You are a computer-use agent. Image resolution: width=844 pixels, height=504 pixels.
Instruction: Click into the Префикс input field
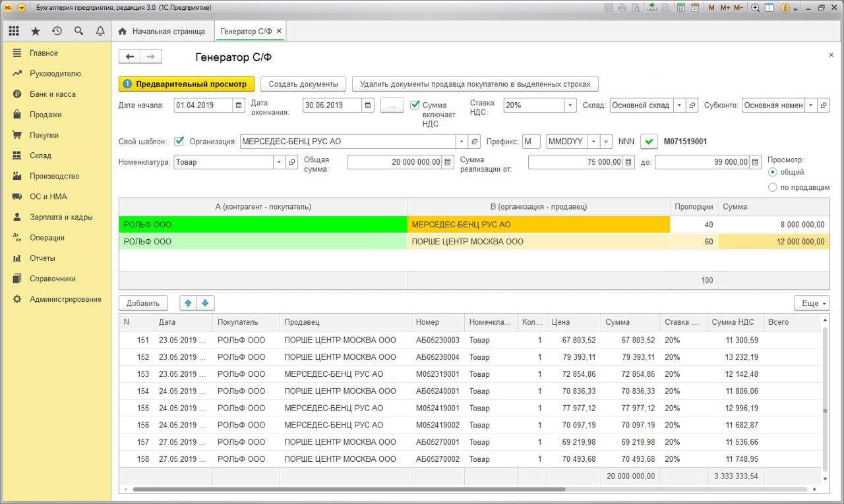(531, 142)
